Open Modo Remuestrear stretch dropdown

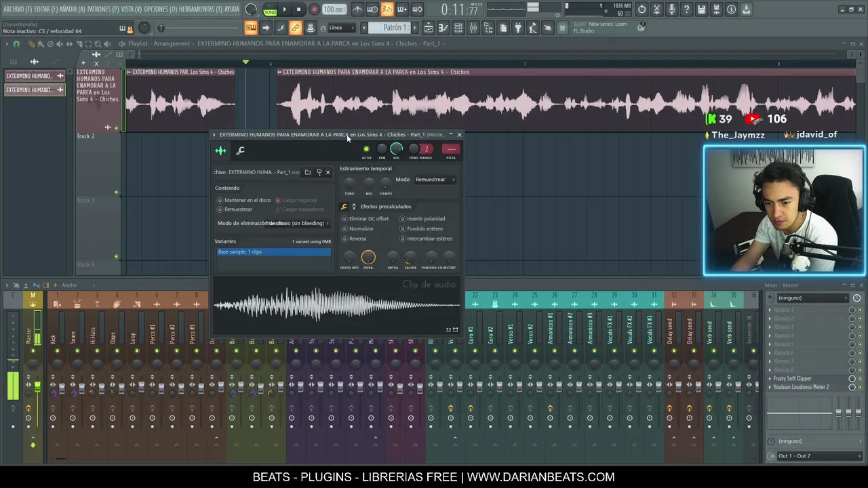(435, 180)
